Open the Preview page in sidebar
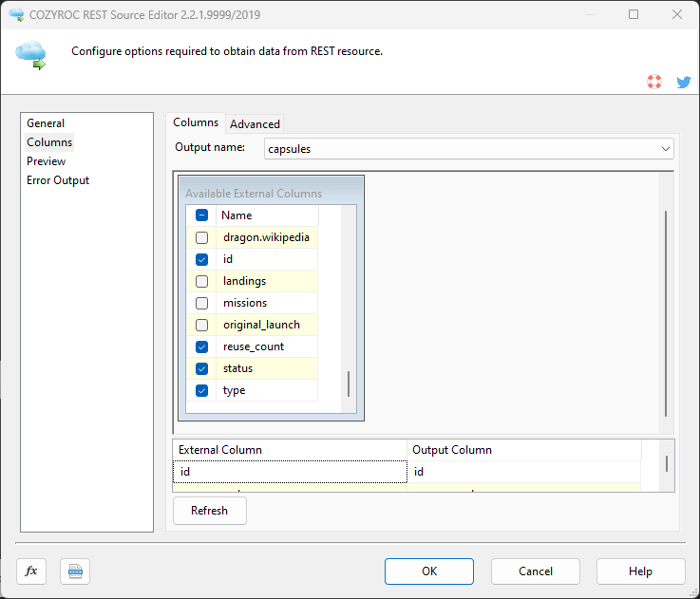Viewport: 700px width, 599px height. [x=46, y=161]
